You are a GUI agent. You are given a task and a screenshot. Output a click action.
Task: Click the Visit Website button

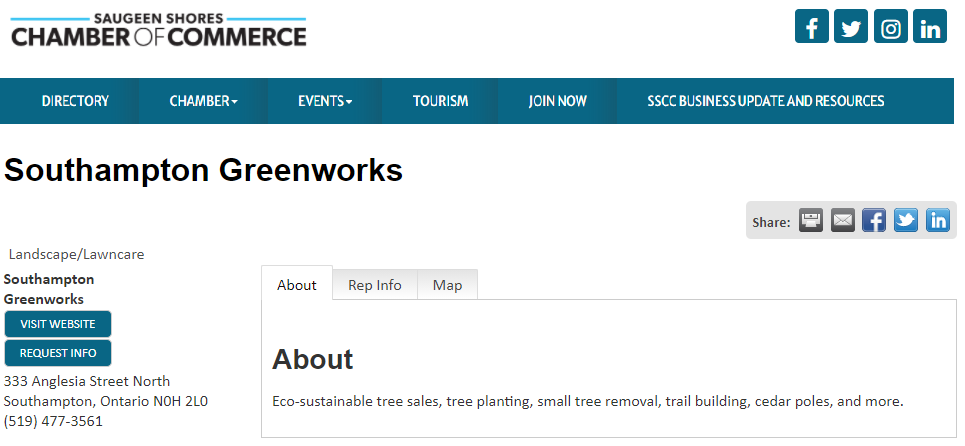58,324
